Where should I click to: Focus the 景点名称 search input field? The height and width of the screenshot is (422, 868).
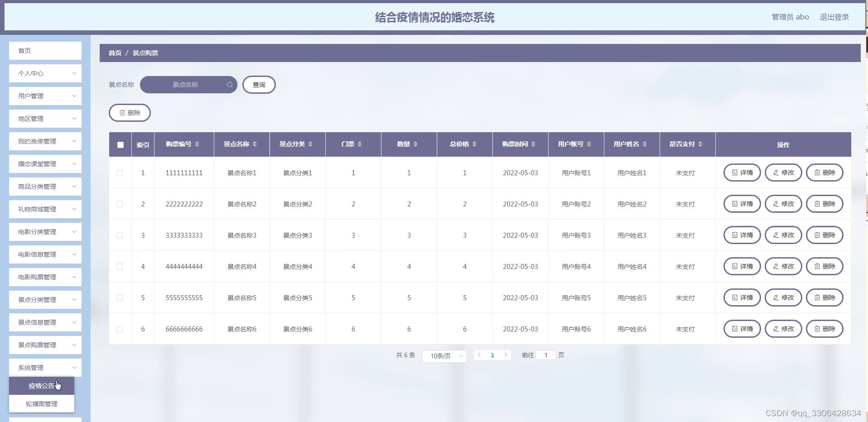pyautogui.click(x=188, y=85)
